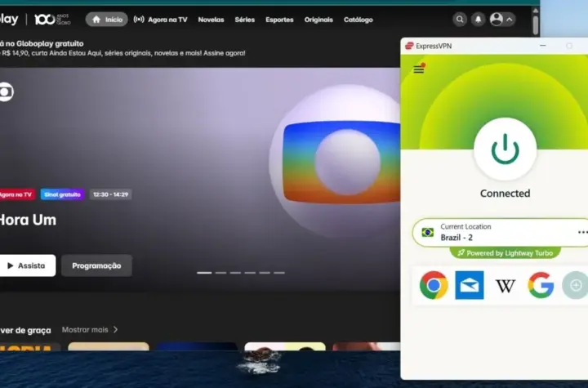Open Agora na TV section
Viewport: 588px width, 388px height.
tap(161, 20)
